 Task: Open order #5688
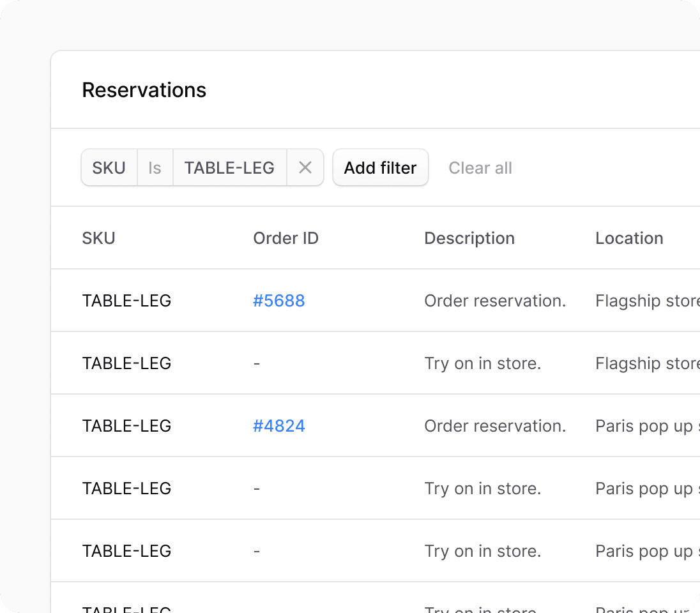tap(279, 300)
